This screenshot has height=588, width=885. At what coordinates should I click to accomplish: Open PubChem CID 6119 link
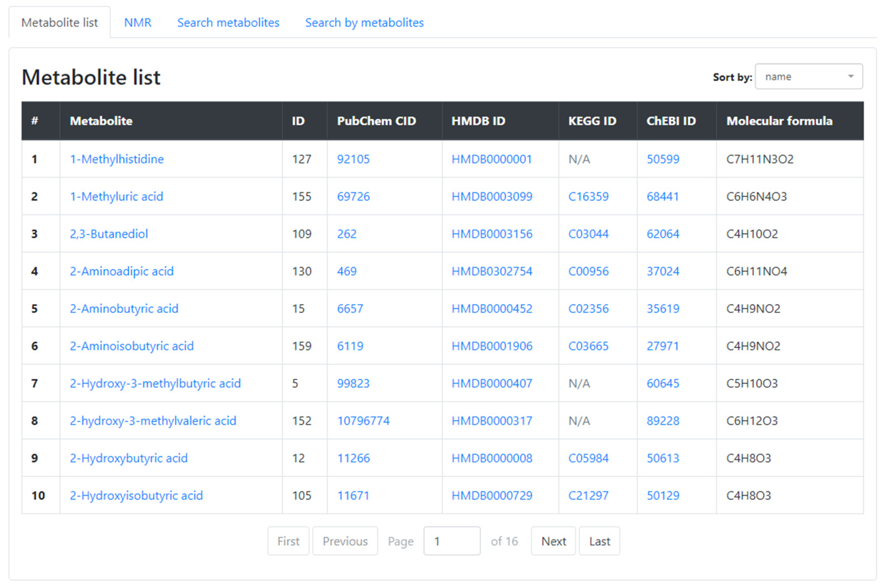350,346
